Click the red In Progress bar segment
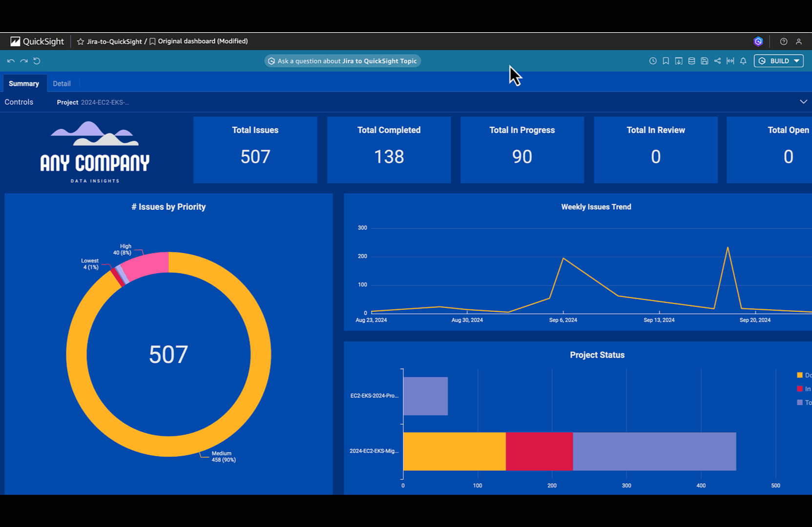This screenshot has height=527, width=812. pyautogui.click(x=539, y=451)
